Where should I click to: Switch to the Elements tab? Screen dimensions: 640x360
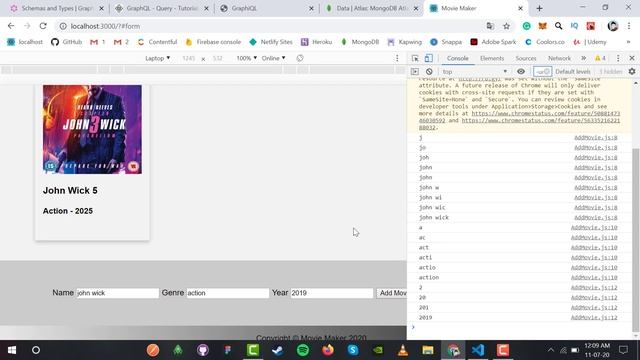[x=492, y=58]
